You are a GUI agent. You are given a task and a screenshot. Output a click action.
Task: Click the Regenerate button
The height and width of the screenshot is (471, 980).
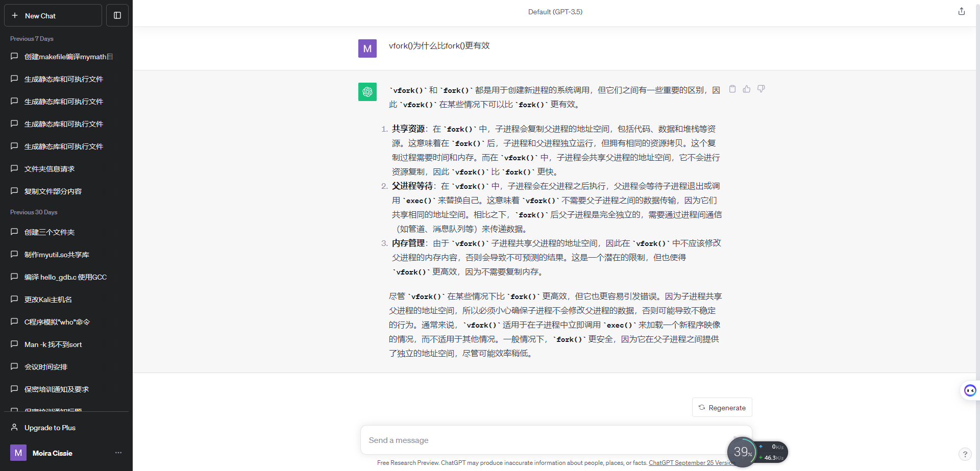pos(722,407)
